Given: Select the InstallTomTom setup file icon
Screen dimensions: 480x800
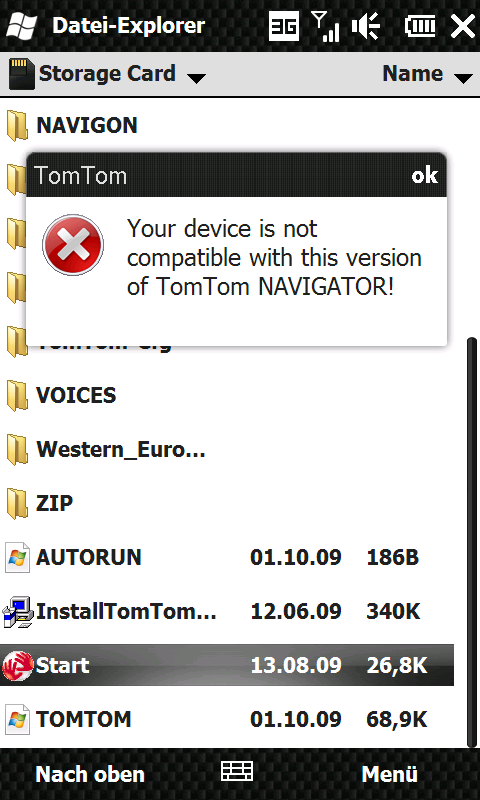Looking at the screenshot, I should (18, 611).
